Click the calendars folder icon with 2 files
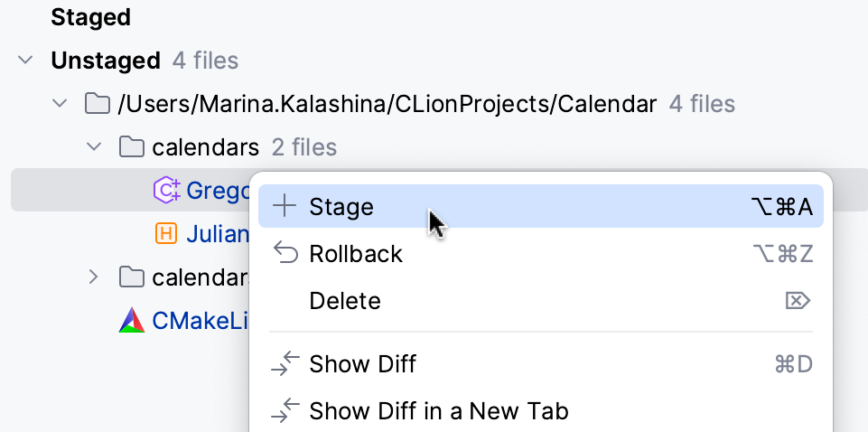This screenshot has width=868, height=432. (x=132, y=147)
